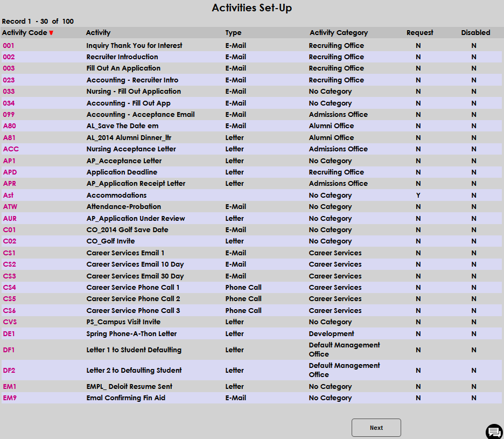The height and width of the screenshot is (439, 504).
Task: Click the red sort arrow on Activity Code
Action: point(52,32)
